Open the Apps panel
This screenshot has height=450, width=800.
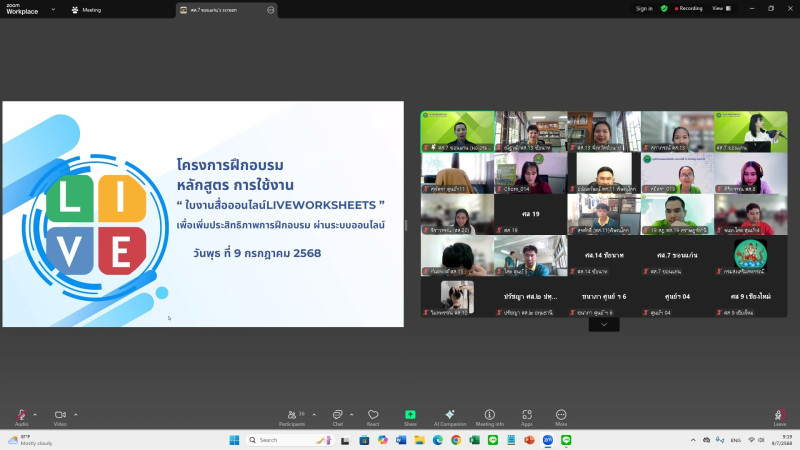527,417
